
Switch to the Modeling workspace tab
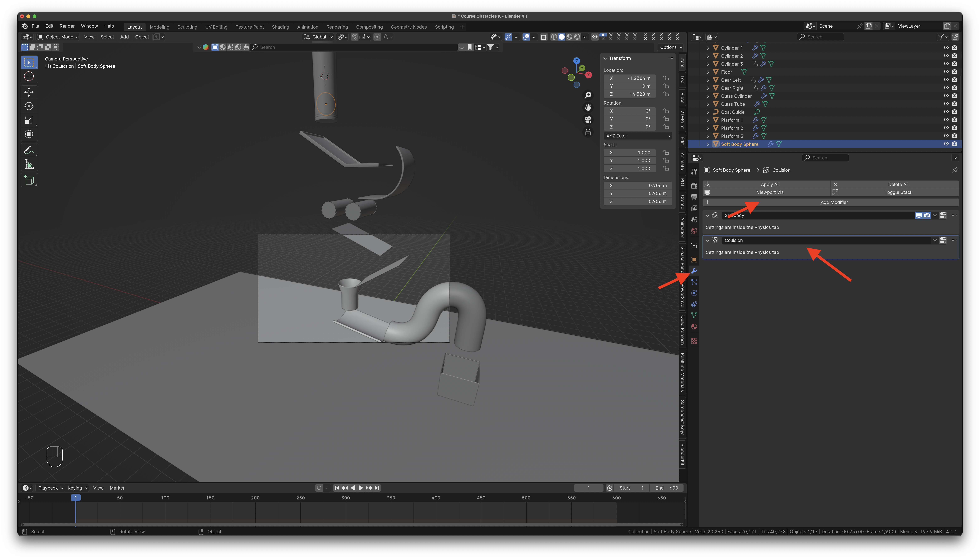[x=159, y=27]
